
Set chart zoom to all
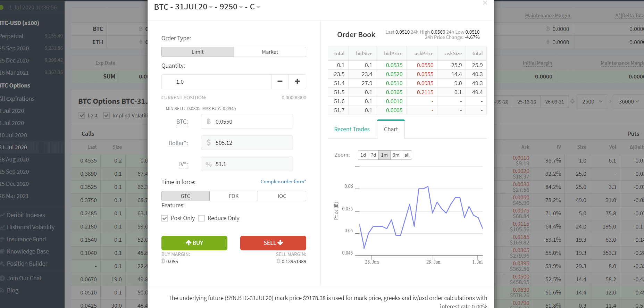[407, 155]
